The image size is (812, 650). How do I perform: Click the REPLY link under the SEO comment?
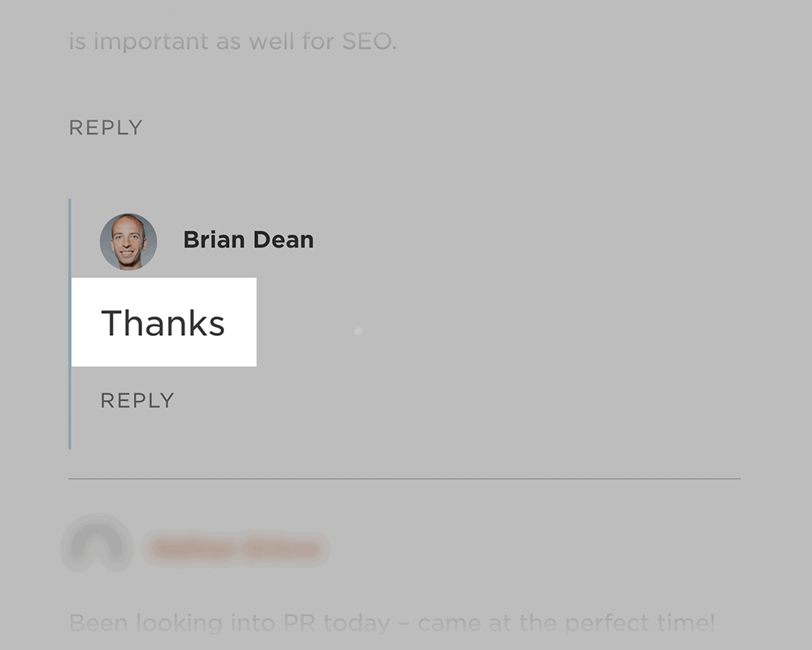pos(106,127)
